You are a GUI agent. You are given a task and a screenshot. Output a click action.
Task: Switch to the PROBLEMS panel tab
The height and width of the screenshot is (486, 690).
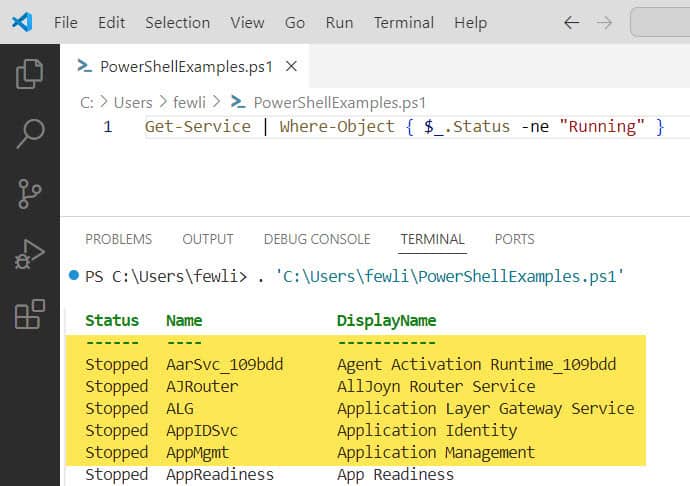point(118,239)
